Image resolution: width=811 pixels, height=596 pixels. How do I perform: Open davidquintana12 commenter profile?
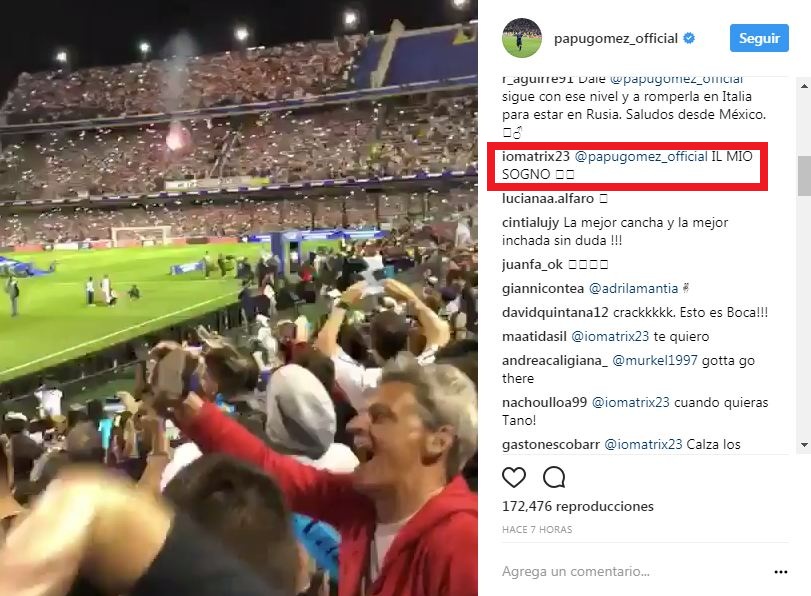tap(555, 312)
